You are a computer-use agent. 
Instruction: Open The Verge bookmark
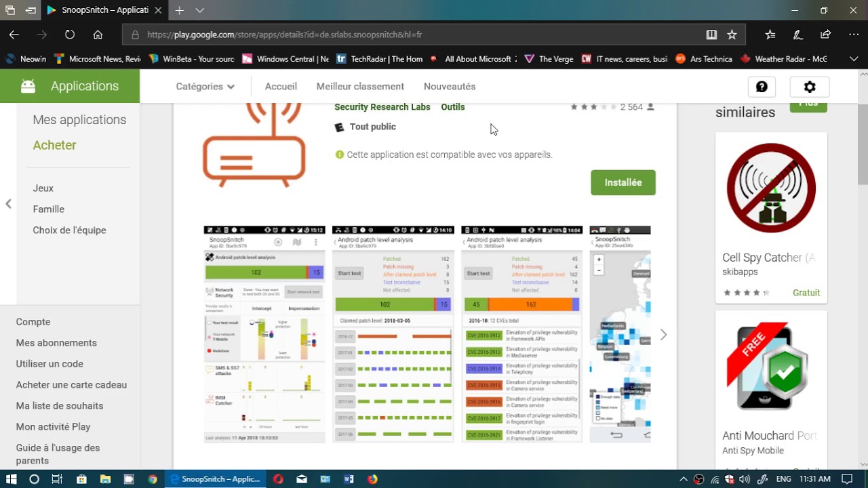coord(549,59)
